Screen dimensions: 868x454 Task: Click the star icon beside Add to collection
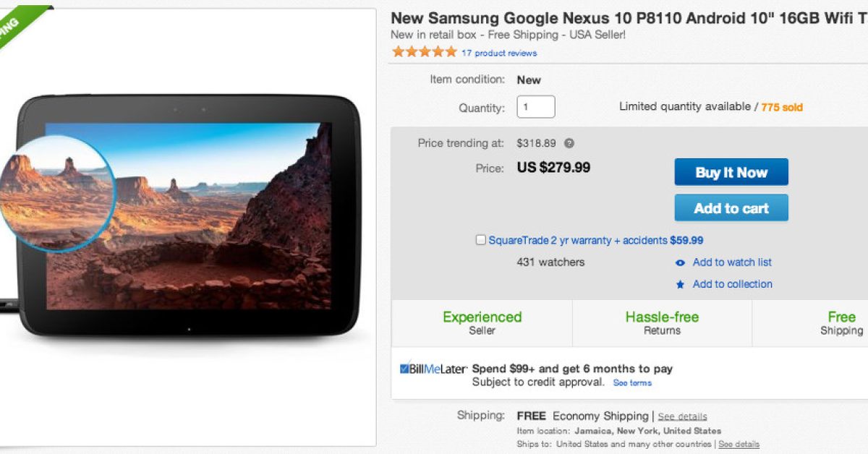coord(680,285)
